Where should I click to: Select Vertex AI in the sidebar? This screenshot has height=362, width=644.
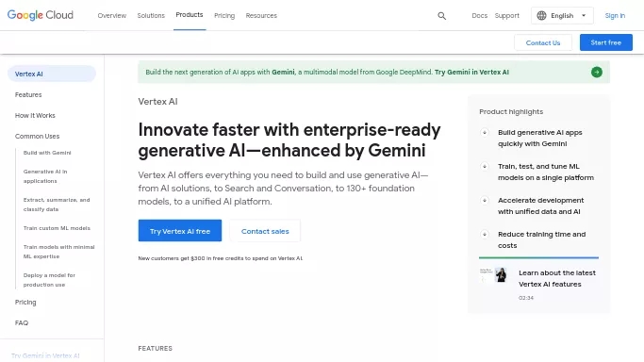pos(52,74)
